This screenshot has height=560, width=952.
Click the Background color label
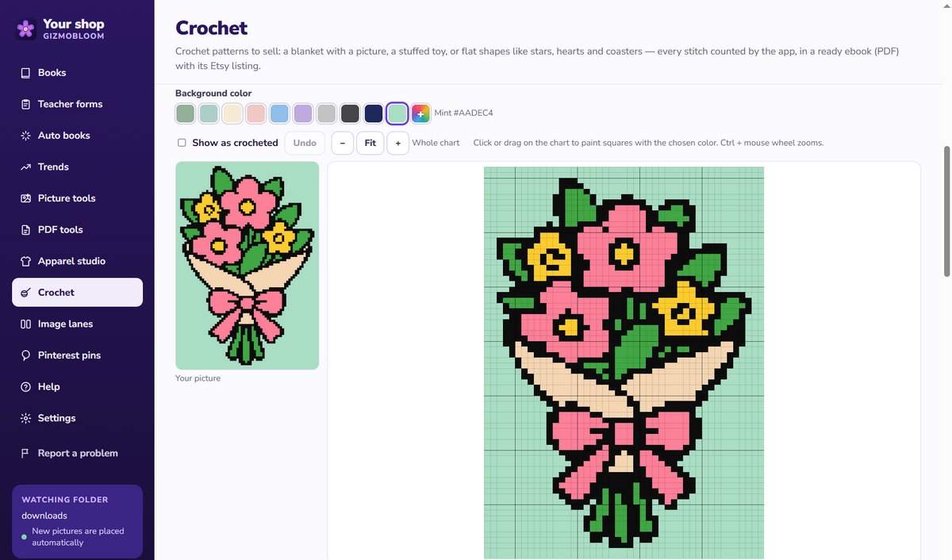click(213, 94)
